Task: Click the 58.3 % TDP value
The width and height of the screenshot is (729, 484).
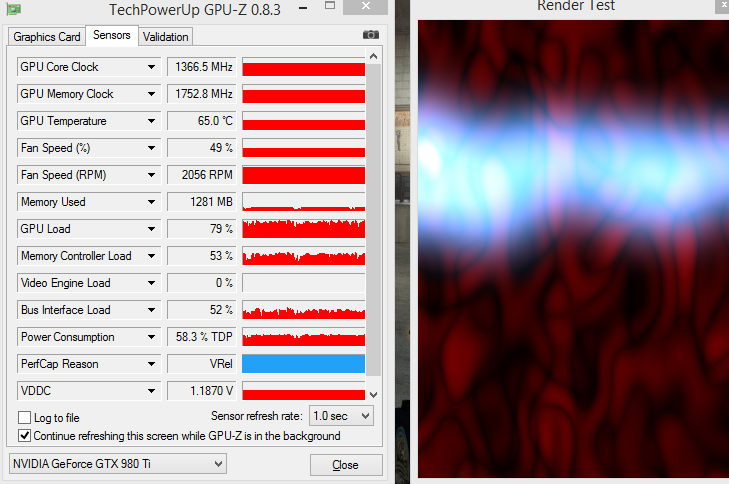Action: coord(202,337)
